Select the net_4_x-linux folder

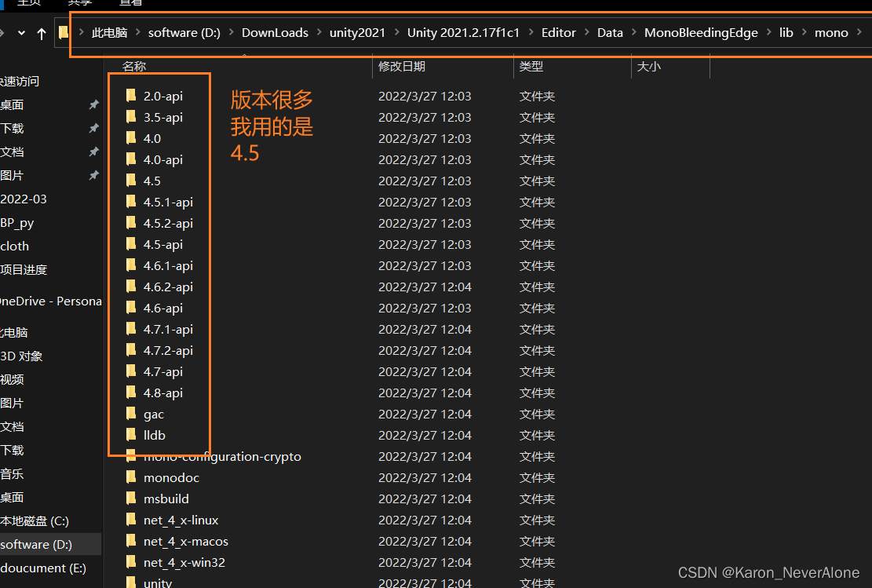tap(182, 520)
